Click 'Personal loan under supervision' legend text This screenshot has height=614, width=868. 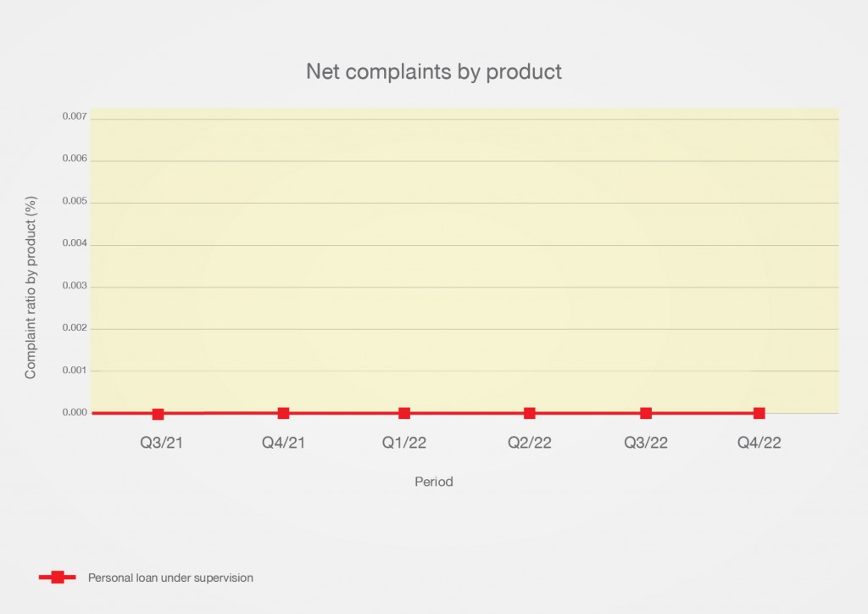point(170,578)
